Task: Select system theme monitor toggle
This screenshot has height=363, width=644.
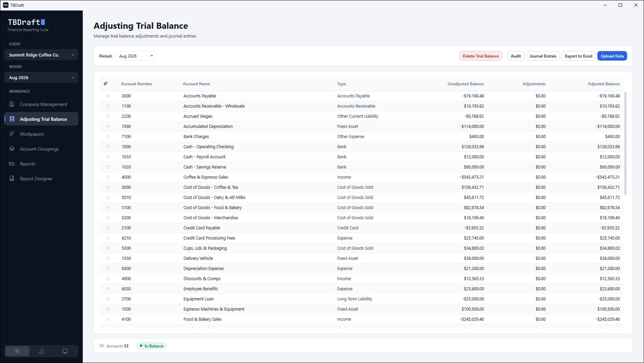Action: pos(65,351)
